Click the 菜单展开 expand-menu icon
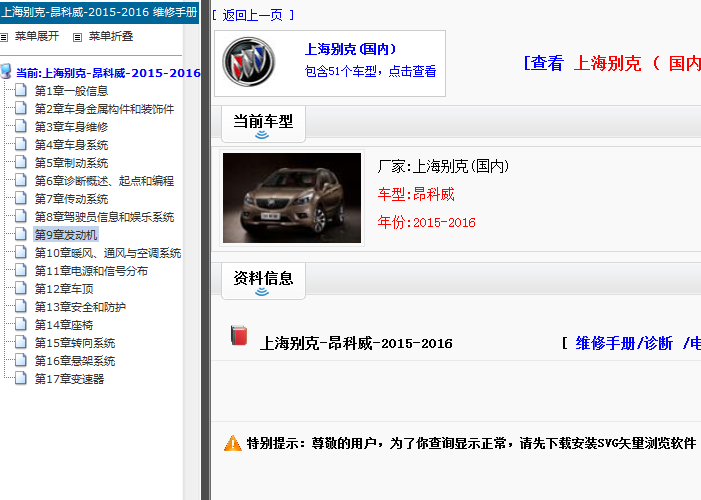Image resolution: width=701 pixels, height=500 pixels. point(4,38)
